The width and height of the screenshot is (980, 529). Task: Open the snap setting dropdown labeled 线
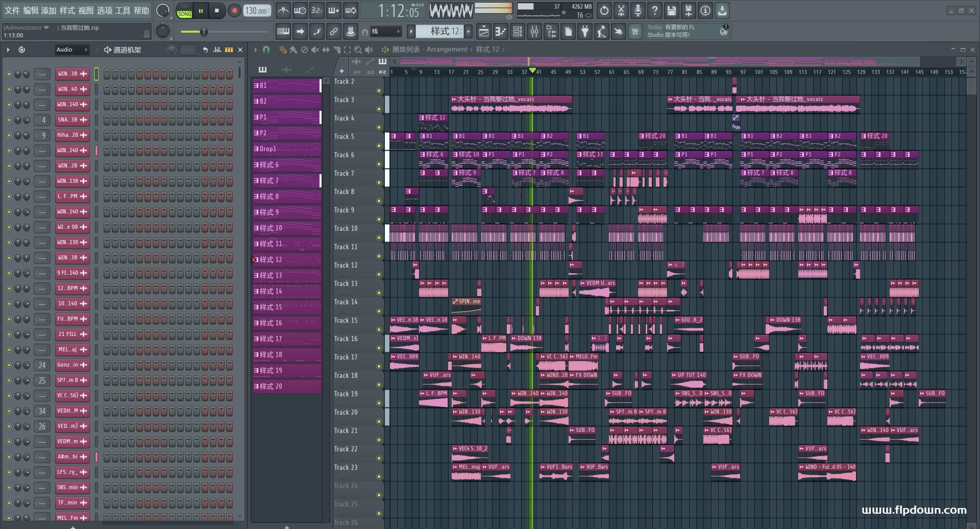[385, 32]
